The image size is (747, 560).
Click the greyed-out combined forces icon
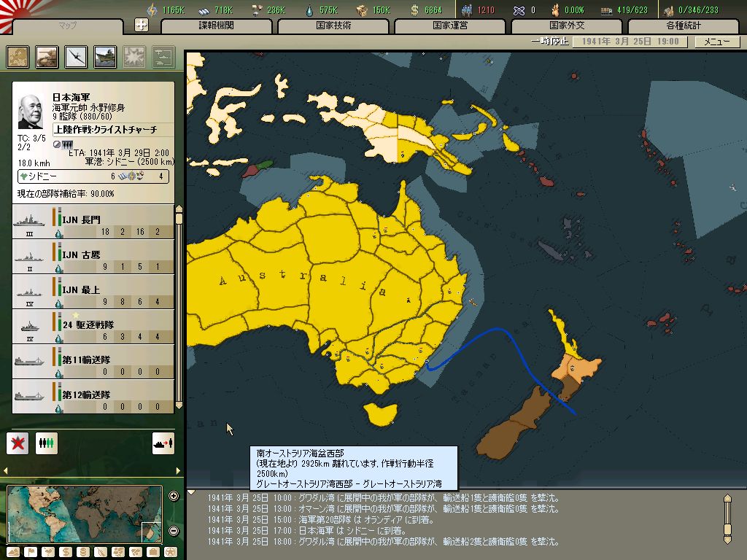pos(163,57)
